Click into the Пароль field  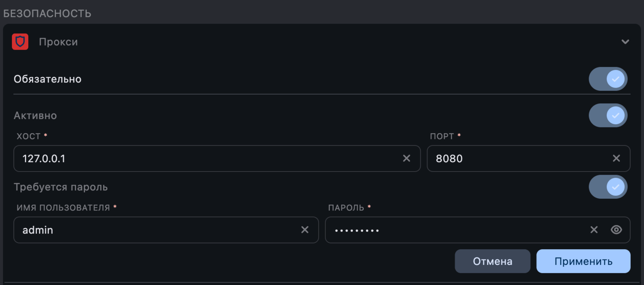456,230
